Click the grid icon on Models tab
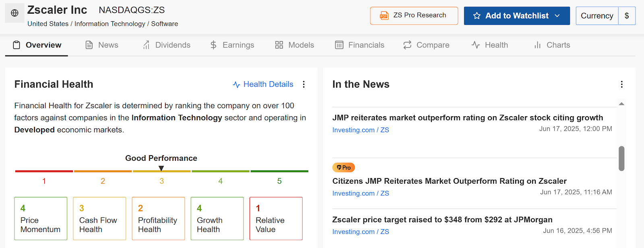Viewport: 644px width, 248px height. click(279, 45)
